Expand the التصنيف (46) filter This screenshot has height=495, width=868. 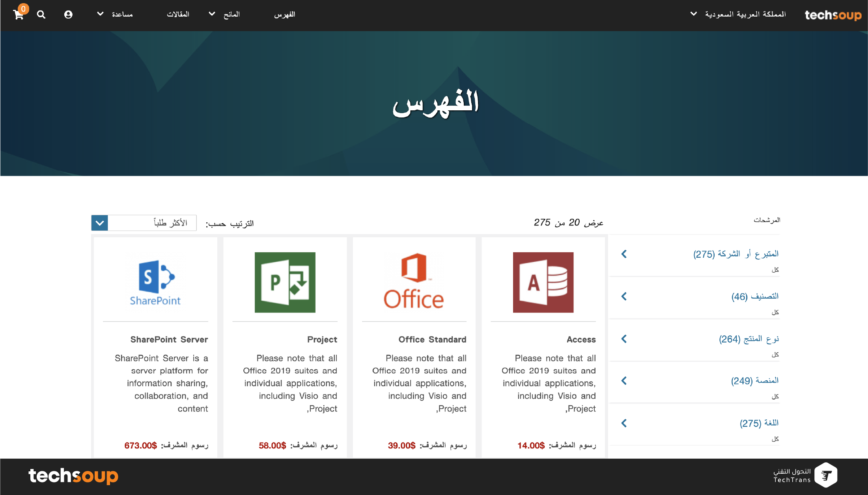[x=624, y=296]
